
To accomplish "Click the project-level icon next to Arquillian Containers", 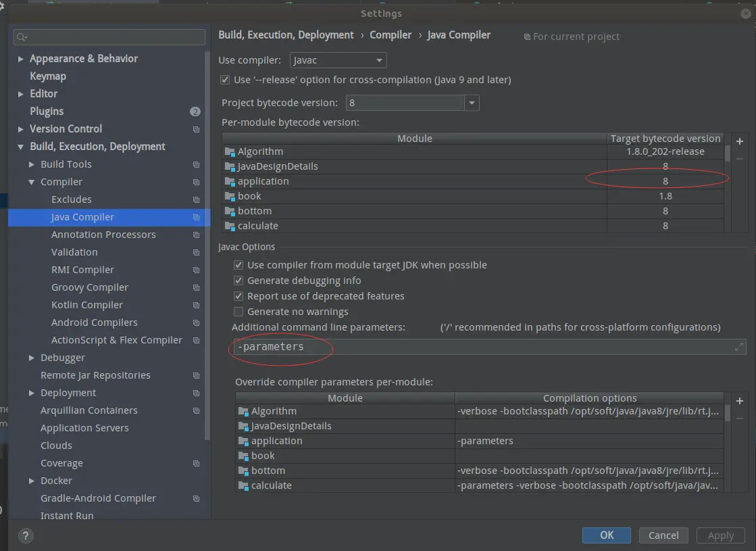I will (196, 410).
